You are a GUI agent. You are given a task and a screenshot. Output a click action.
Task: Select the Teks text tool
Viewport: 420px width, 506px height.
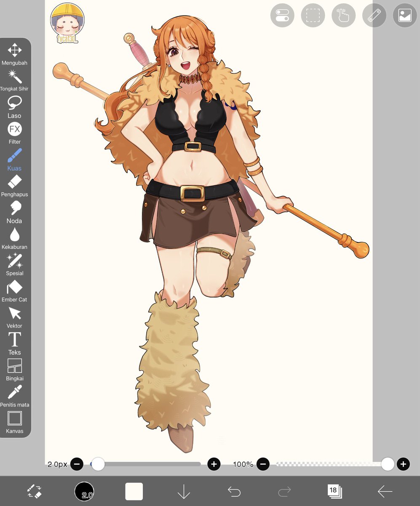tap(14, 344)
